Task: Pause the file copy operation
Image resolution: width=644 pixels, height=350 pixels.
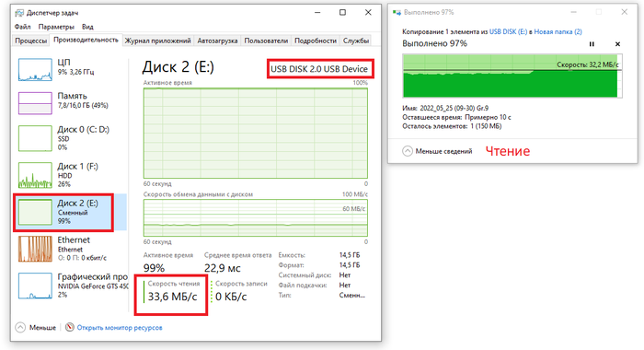Action: (592, 44)
